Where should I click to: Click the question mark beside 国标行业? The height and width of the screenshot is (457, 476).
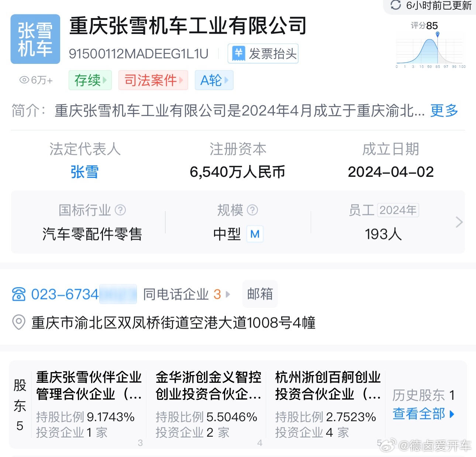[121, 210]
